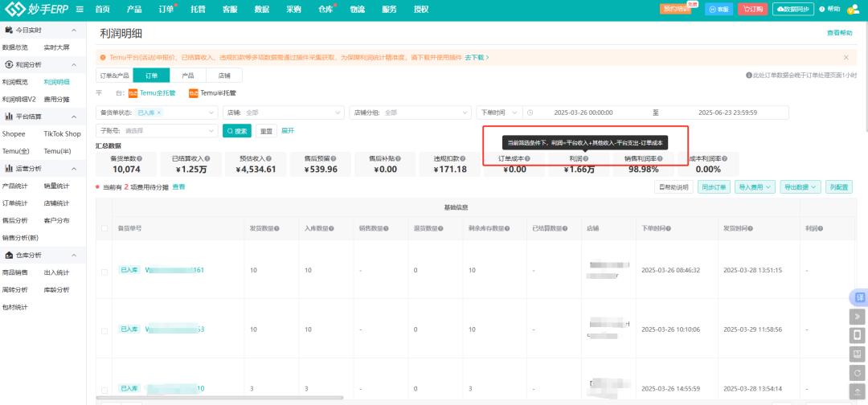Image resolution: width=868 pixels, height=405 pixels.
Task: Click the translate floating icon
Action: point(857,297)
